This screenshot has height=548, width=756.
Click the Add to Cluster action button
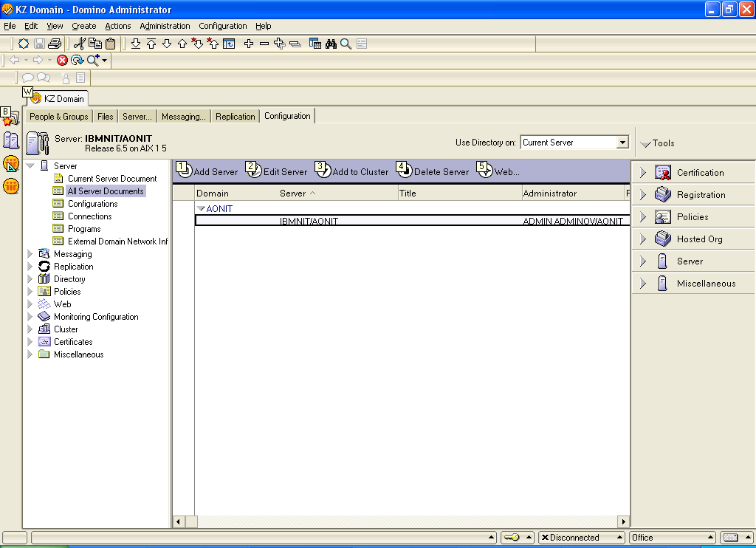tap(352, 171)
